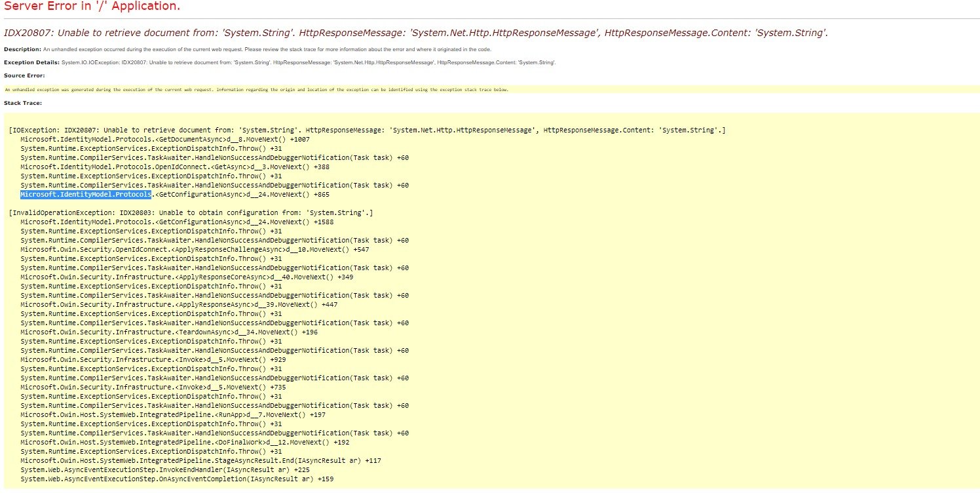Click the 'Server Error in / Application' heading
980x497 pixels.
(x=92, y=7)
